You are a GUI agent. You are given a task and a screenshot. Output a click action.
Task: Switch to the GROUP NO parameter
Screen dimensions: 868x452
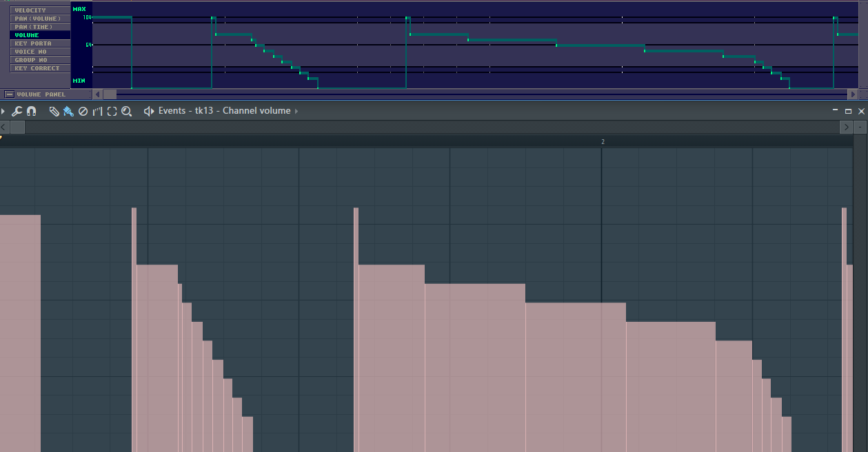[x=40, y=60]
